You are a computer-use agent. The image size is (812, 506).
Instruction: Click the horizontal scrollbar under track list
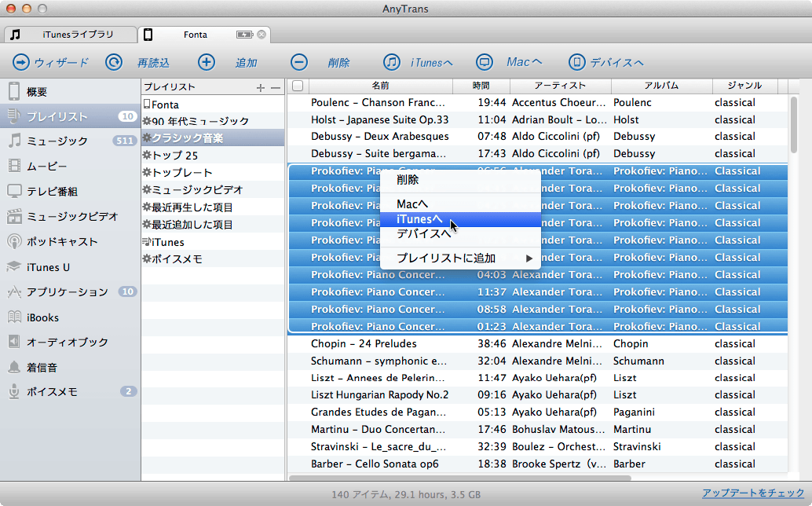tap(460, 478)
